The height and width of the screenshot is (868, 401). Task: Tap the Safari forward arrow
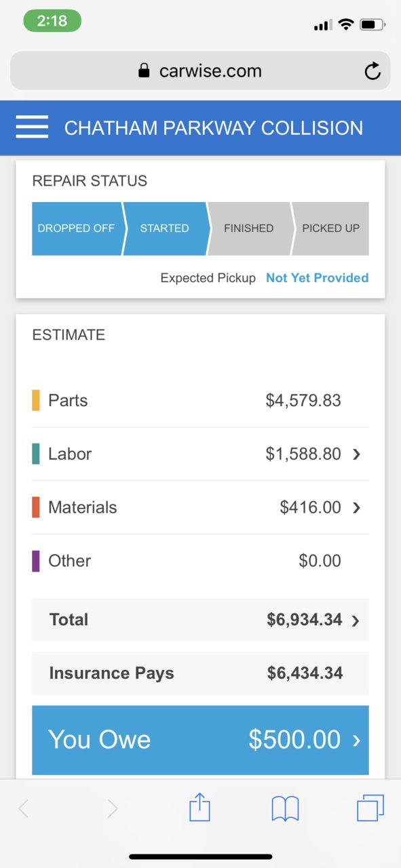tap(112, 808)
